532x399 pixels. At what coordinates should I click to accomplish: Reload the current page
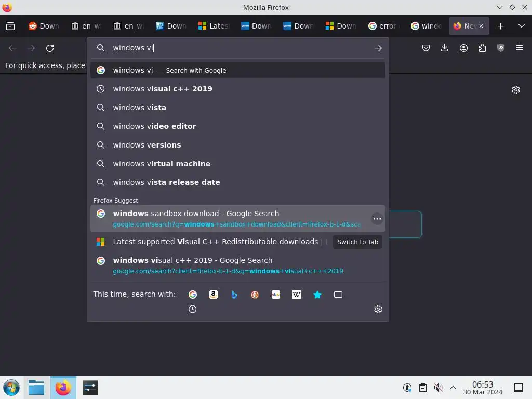click(x=50, y=48)
